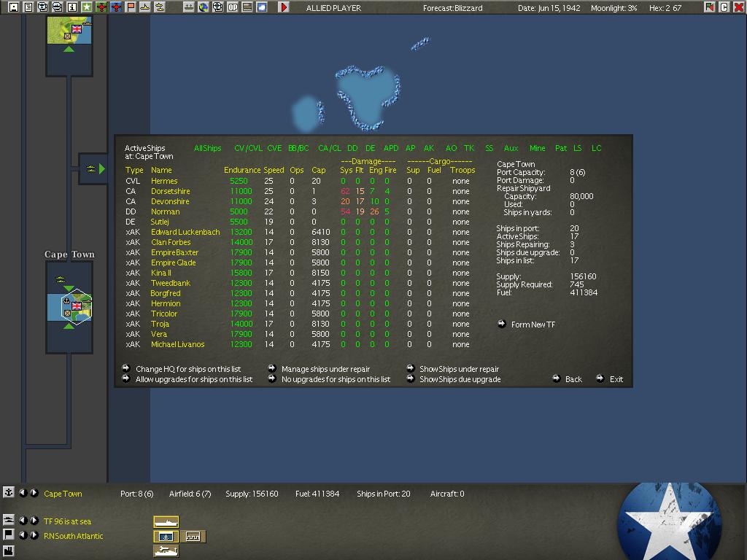Image resolution: width=747 pixels, height=560 pixels.
Task: Go to previous task force before TF 96
Action: click(x=23, y=521)
